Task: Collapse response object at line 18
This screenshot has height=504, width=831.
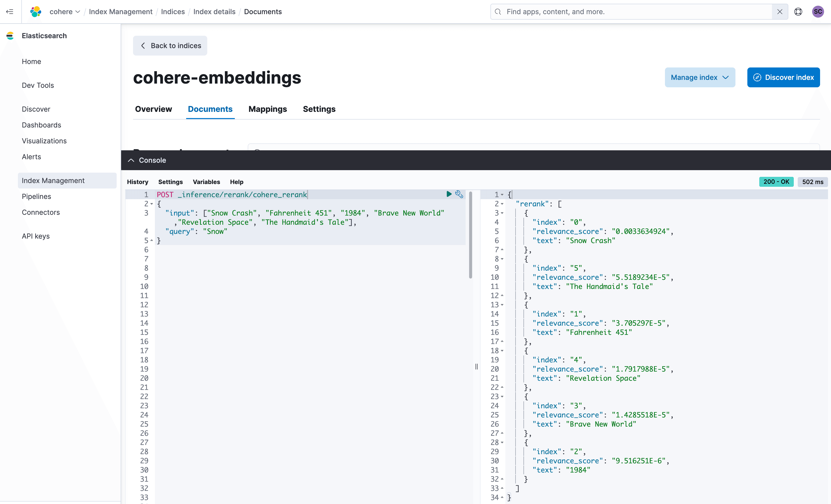Action: tap(502, 351)
